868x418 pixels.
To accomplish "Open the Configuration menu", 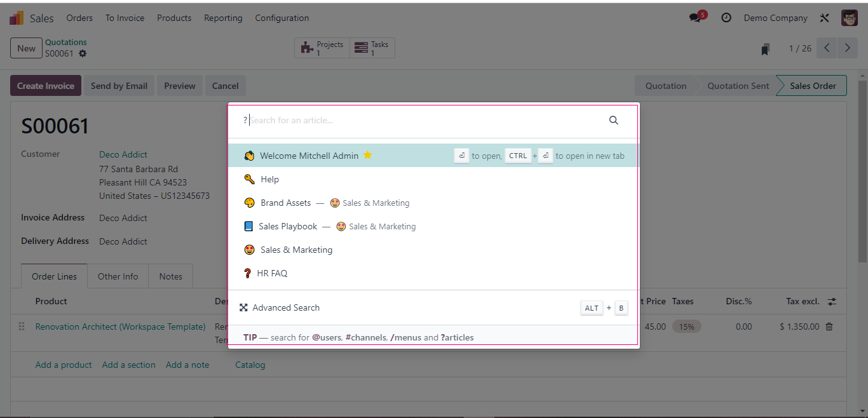I will pyautogui.click(x=282, y=18).
